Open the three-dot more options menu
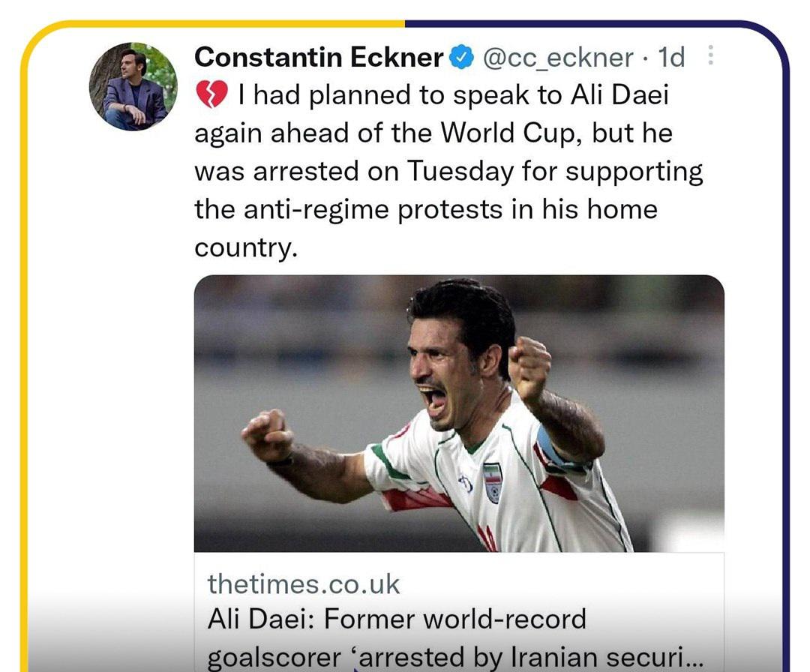Screen dimensions: 810x672 click(710, 55)
